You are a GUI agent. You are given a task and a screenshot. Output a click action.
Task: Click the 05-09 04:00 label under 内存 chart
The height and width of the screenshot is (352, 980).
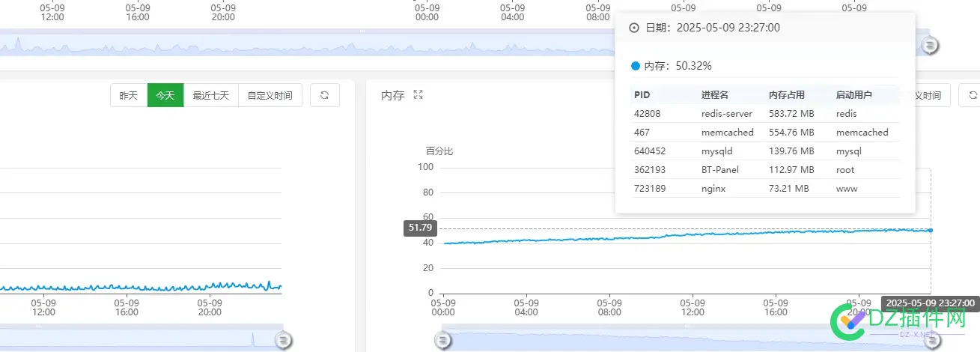click(526, 308)
